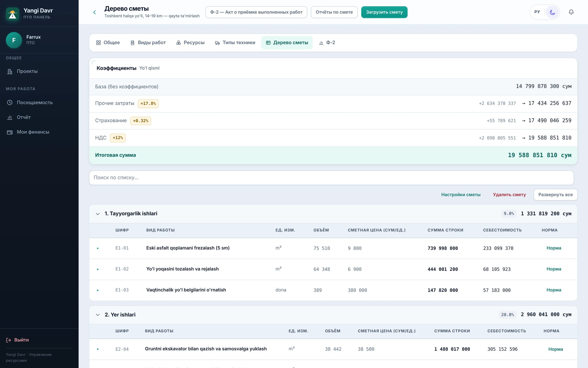588x368 pixels.
Task: Open notifications bell
Action: (x=571, y=12)
